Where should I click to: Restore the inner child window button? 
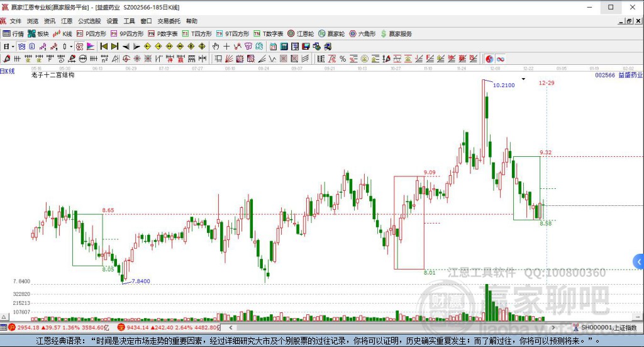click(630, 21)
